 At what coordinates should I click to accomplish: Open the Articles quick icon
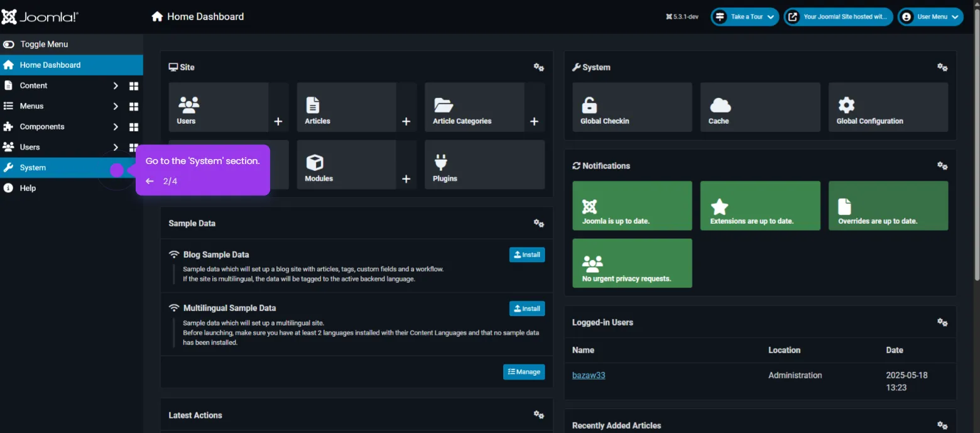point(346,107)
